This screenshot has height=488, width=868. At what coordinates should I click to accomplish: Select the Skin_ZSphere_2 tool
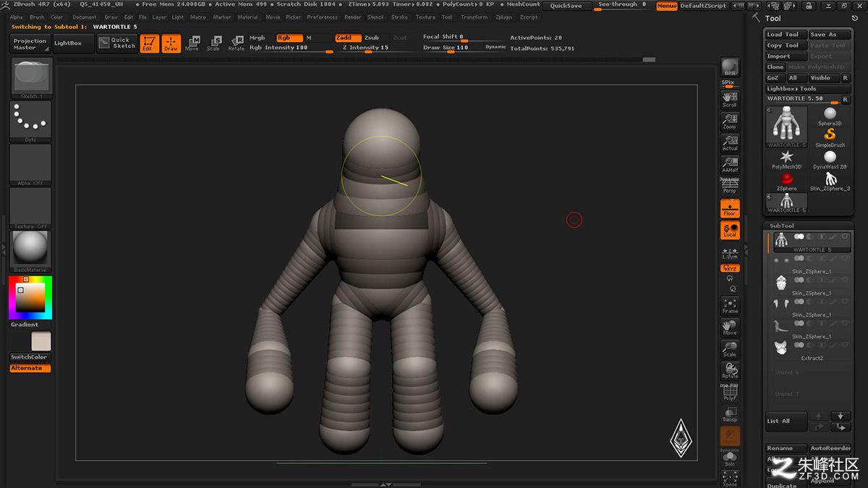830,182
